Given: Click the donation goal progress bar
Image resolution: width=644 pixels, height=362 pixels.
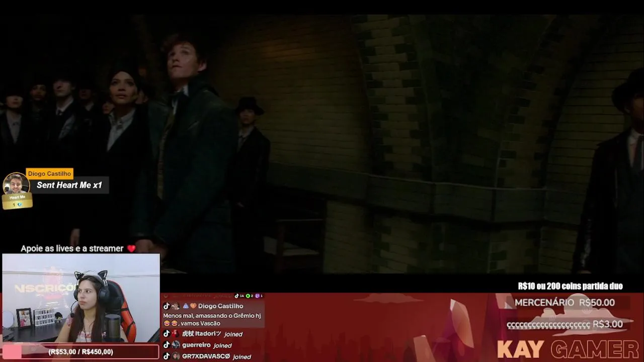Looking at the screenshot, I should click(80, 352).
